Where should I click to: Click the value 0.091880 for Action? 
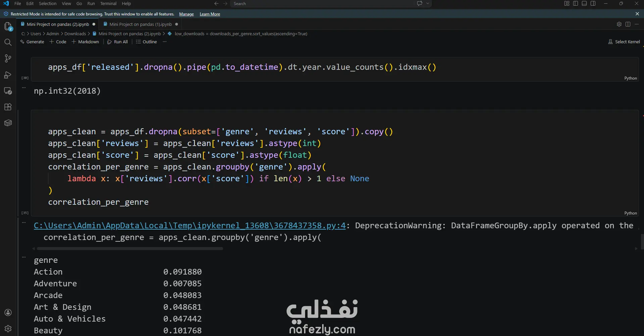(183, 272)
